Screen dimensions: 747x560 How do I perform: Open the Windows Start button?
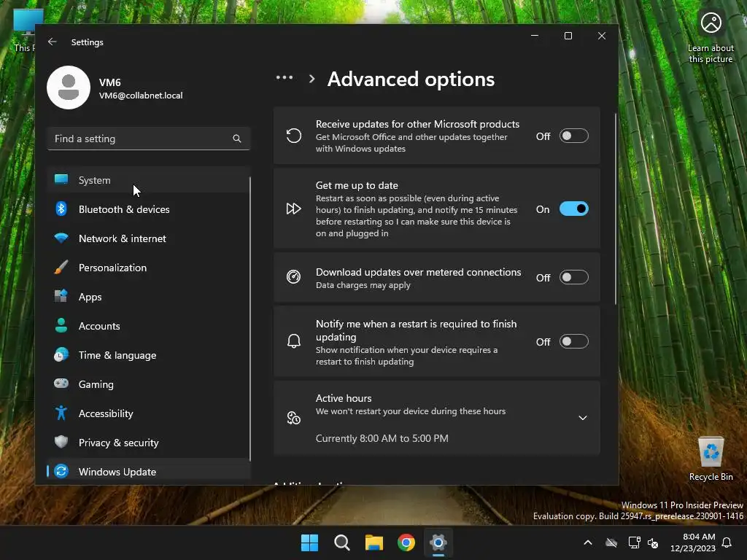tap(309, 542)
